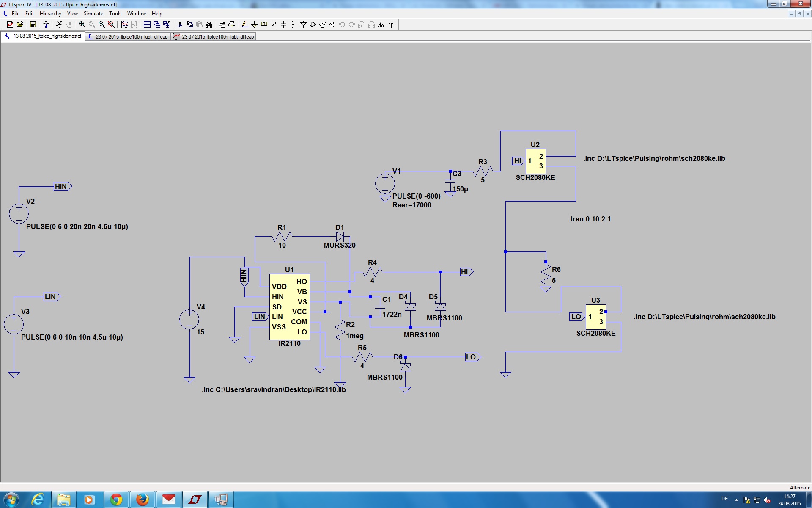This screenshot has width=812, height=508.
Task: Save the schematic with the floppy icon
Action: [x=33, y=25]
